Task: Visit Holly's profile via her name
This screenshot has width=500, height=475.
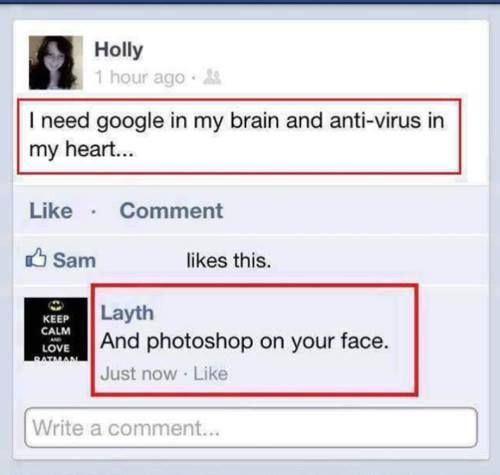Action: pyautogui.click(x=119, y=50)
